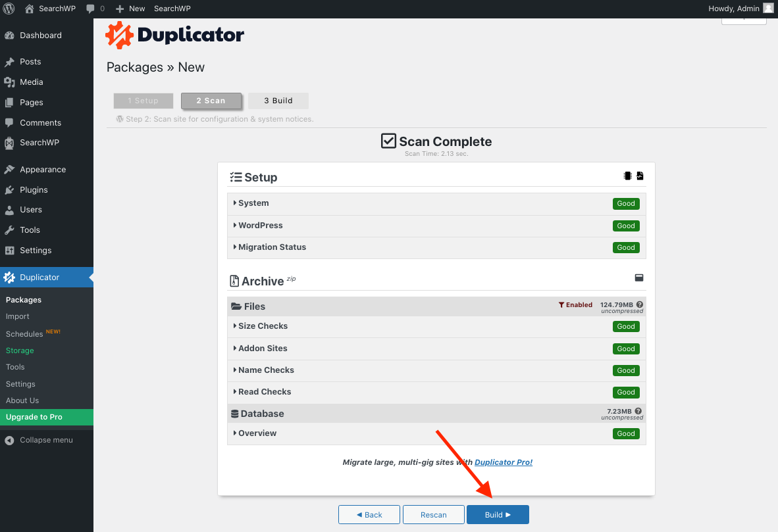Click the diagnostics file icon in Setup header

pyautogui.click(x=640, y=176)
